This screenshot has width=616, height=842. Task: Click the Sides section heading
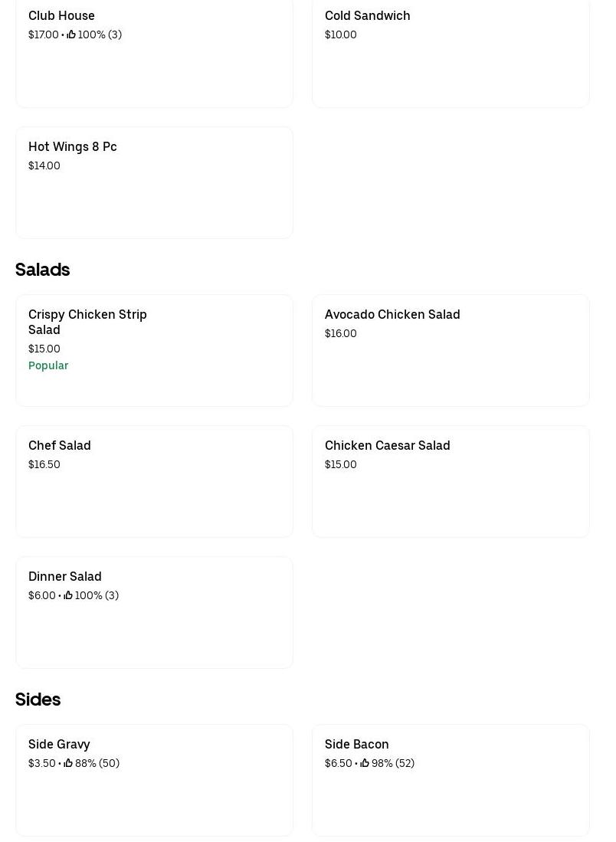[x=38, y=699]
